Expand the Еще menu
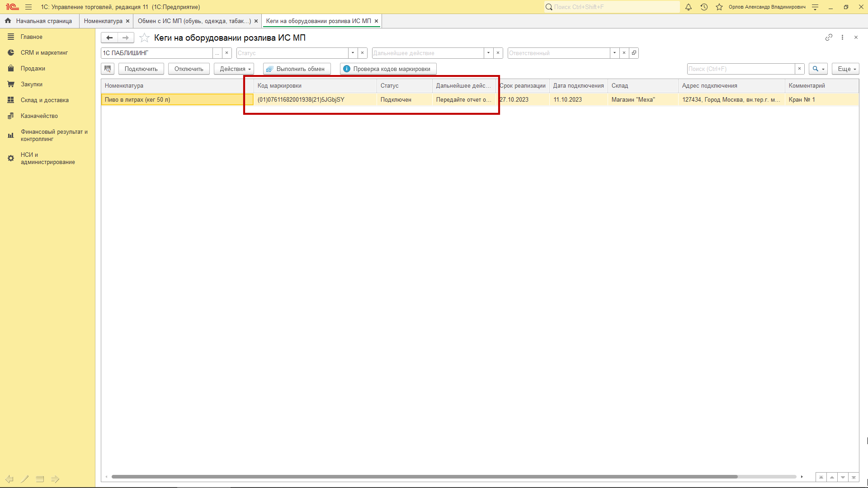 click(846, 69)
